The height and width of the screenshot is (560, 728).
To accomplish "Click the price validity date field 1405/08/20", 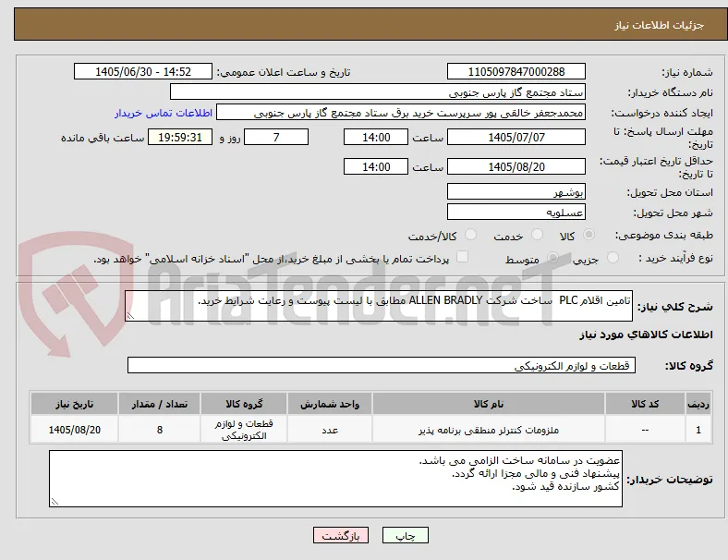I will tap(516, 166).
